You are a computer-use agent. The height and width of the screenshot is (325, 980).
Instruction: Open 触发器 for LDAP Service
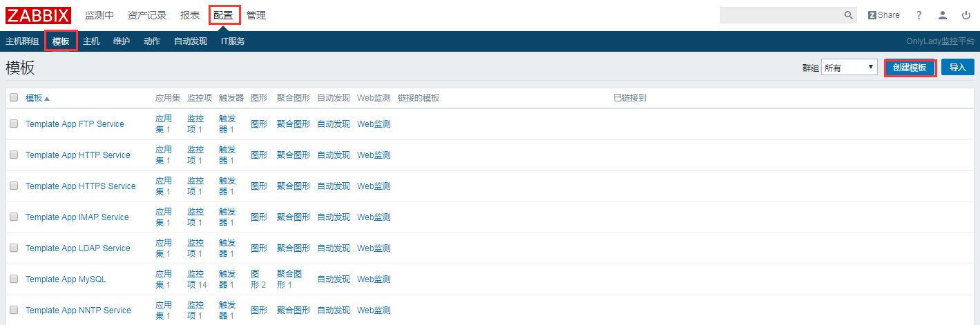point(227,248)
